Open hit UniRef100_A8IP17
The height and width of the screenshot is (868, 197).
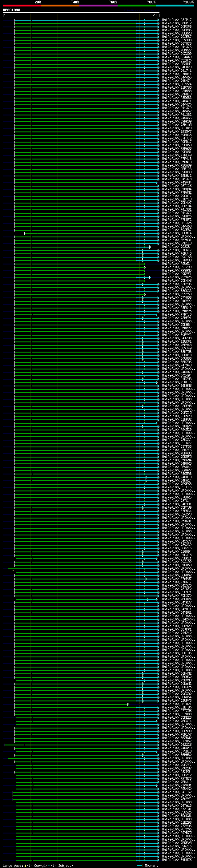point(176,20)
